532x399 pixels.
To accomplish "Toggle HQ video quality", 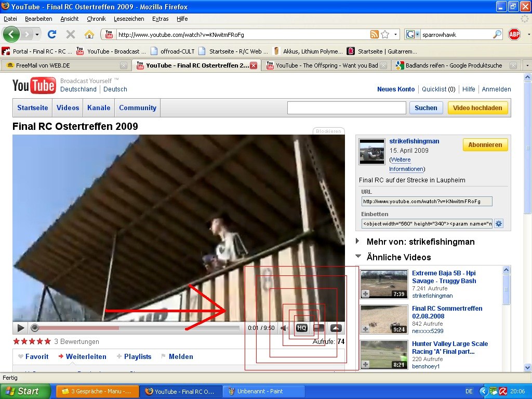I will click(302, 328).
